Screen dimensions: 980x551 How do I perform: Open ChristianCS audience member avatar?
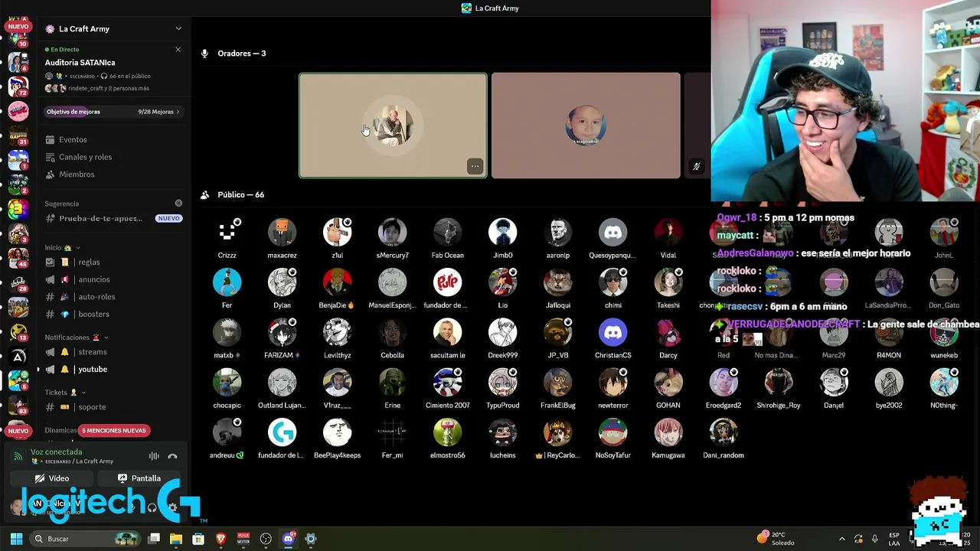[612, 332]
